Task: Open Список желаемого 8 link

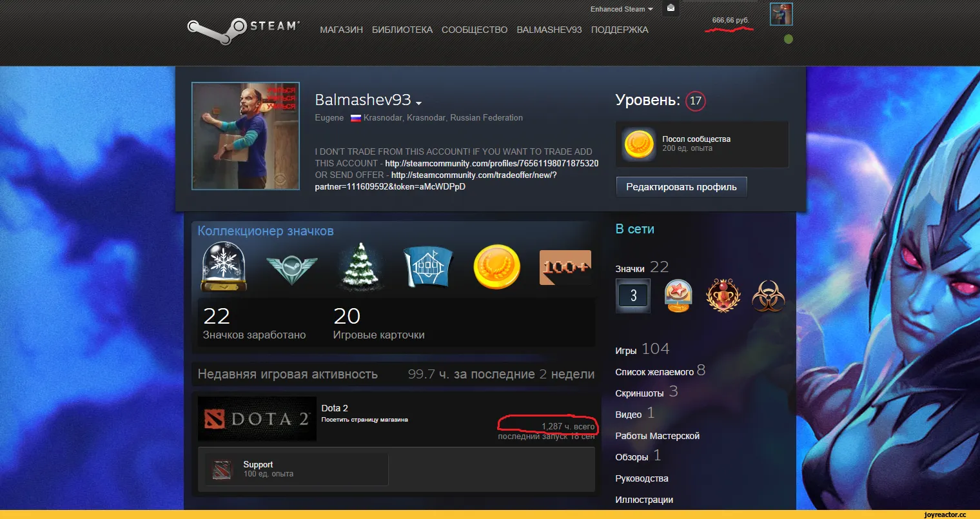Action: coord(660,371)
